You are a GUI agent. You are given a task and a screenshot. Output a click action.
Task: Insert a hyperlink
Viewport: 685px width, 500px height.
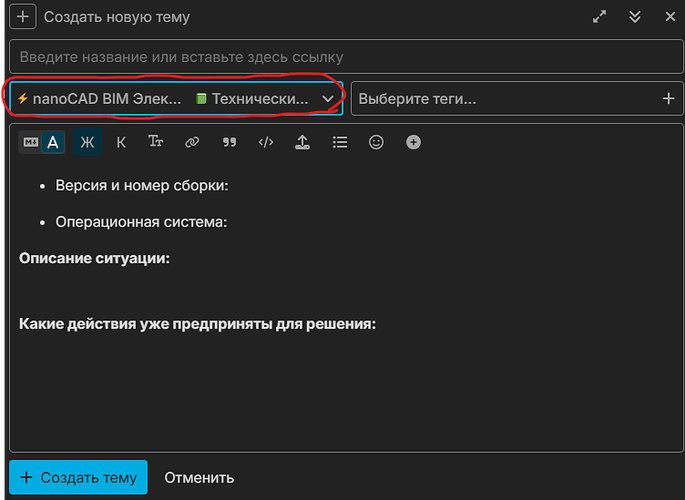[192, 142]
